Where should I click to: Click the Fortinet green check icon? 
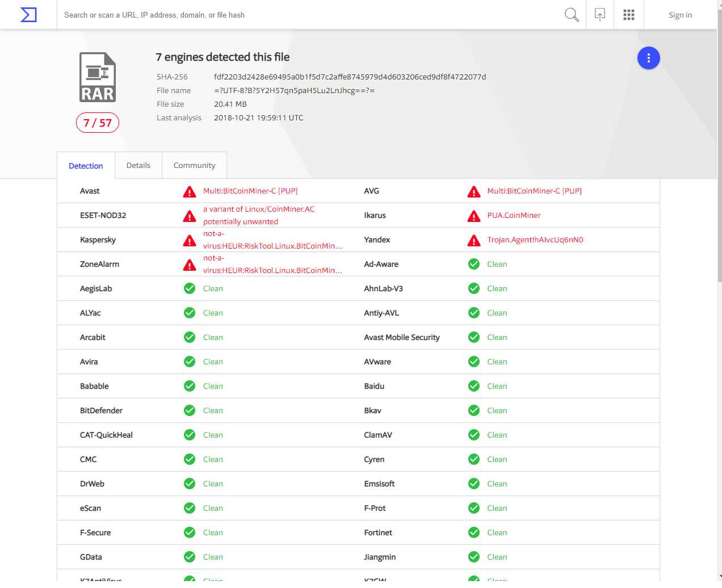click(474, 532)
